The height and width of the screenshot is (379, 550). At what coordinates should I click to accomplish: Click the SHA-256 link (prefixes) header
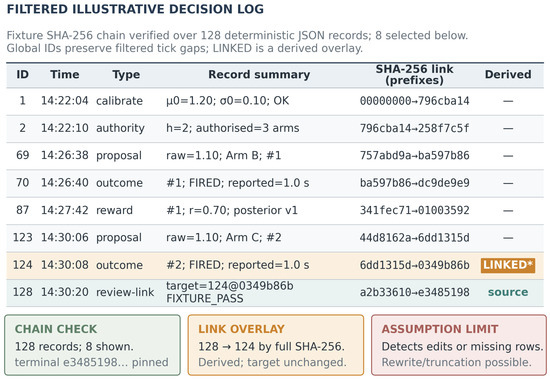click(x=414, y=74)
